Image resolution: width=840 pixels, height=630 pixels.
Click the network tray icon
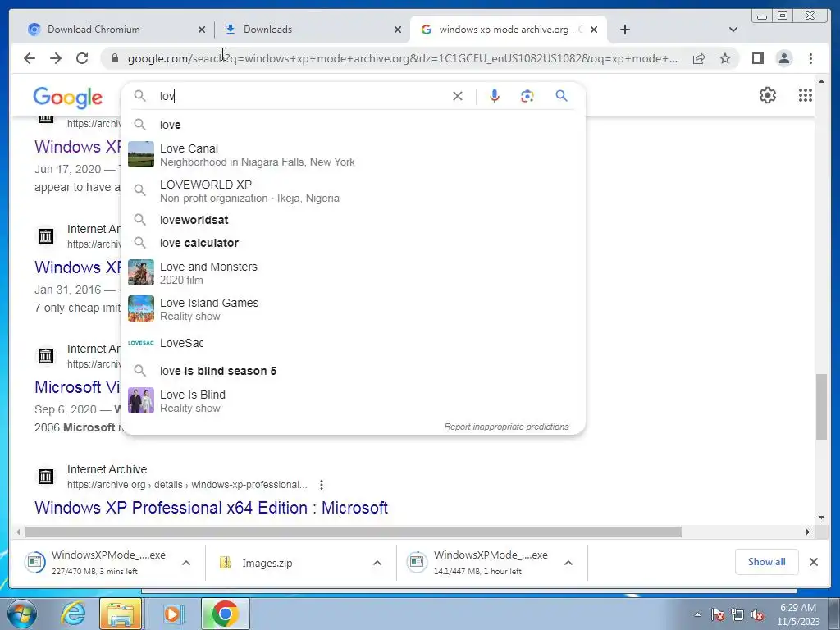737,615
